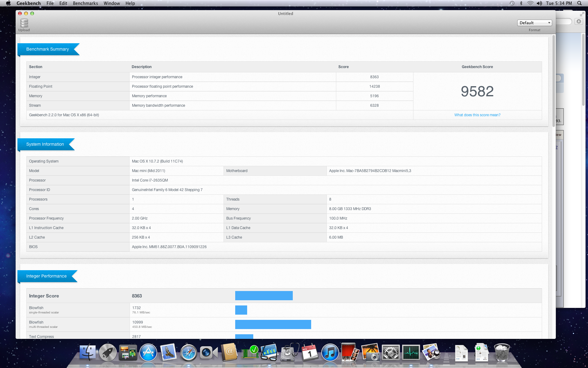The height and width of the screenshot is (368, 588).
Task: Click the search field in background window
Action: [564, 21]
